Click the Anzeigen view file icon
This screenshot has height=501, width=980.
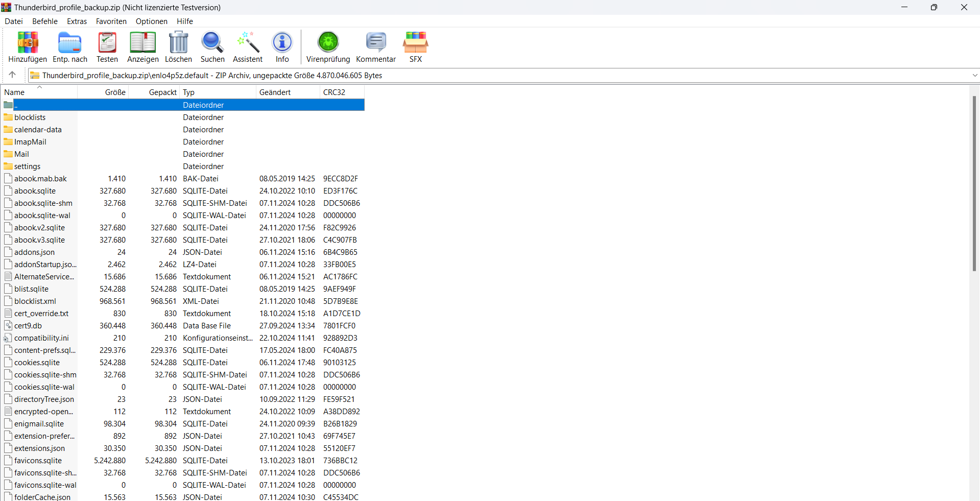coord(142,47)
